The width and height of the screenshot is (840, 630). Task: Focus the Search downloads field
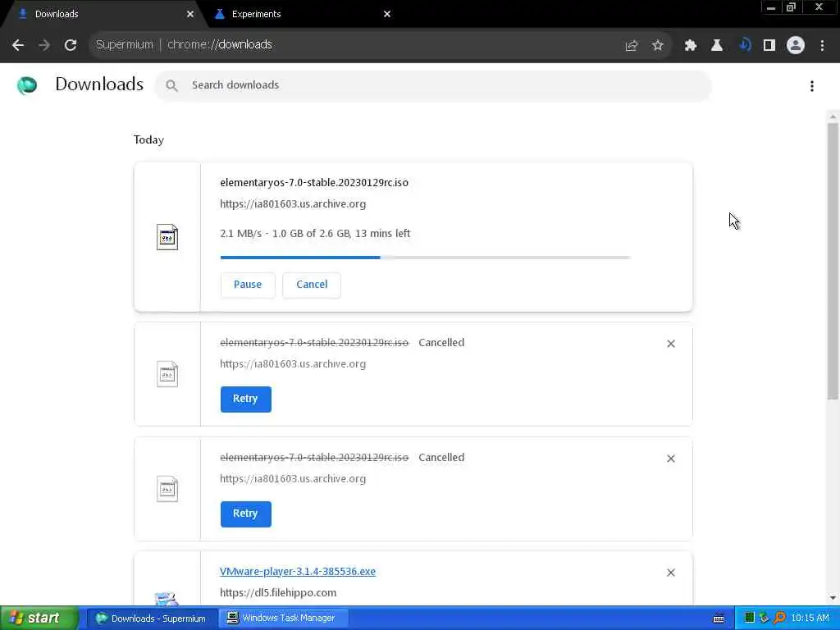click(433, 85)
